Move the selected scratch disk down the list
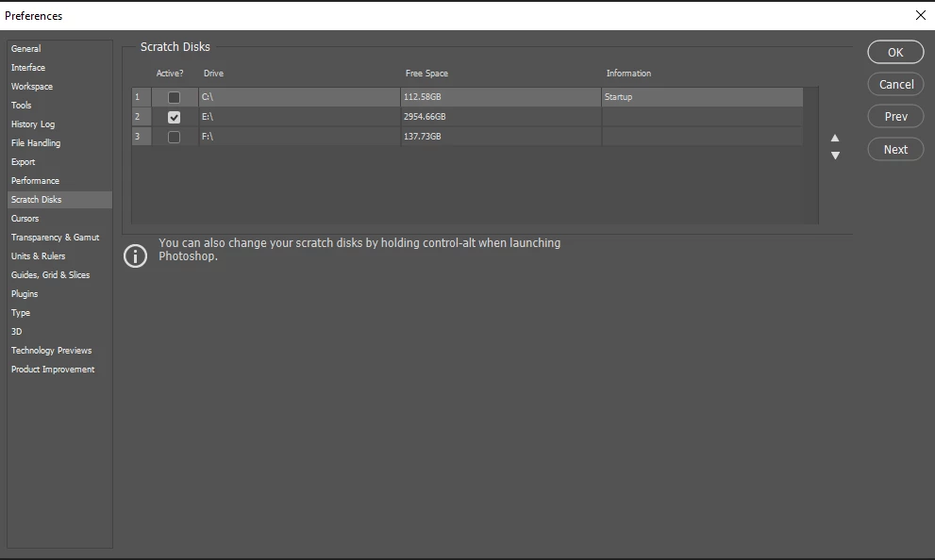The height and width of the screenshot is (560, 935). pos(835,156)
